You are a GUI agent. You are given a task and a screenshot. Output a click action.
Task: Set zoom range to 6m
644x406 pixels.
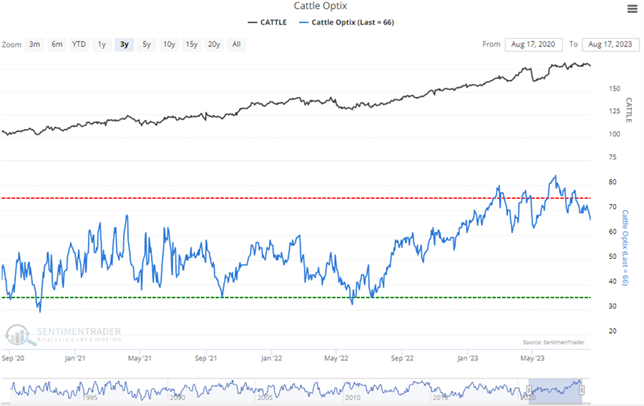pos(57,44)
